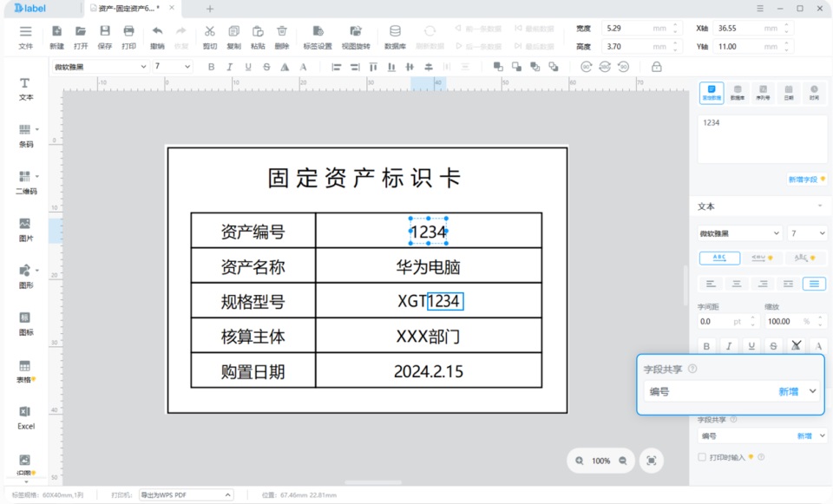This screenshot has height=504, width=833.
Task: Open the 图片 image tool
Action: click(x=25, y=230)
